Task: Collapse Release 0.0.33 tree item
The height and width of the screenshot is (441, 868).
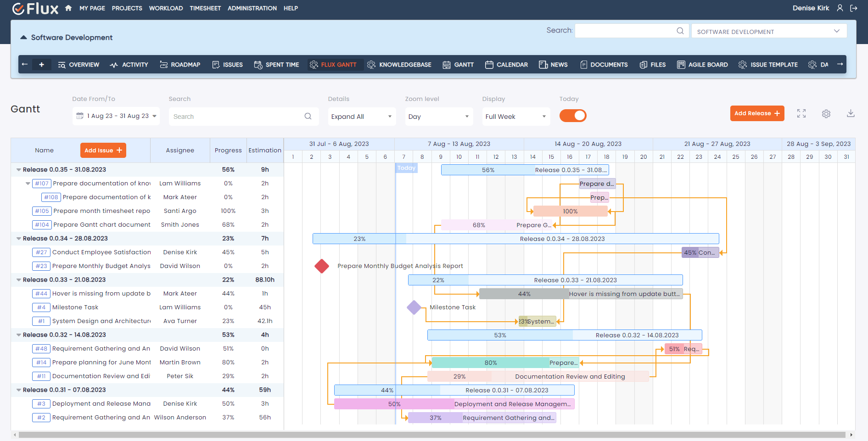Action: (18, 280)
